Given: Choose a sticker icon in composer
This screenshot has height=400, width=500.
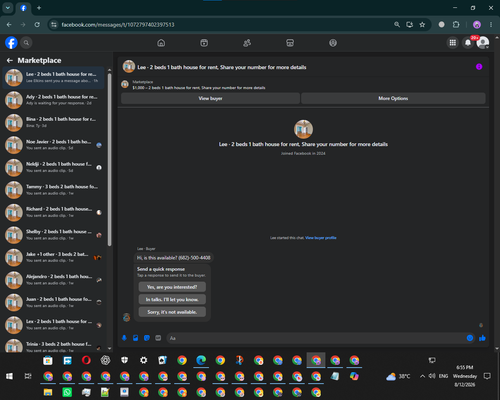Looking at the screenshot, I should click(x=147, y=338).
